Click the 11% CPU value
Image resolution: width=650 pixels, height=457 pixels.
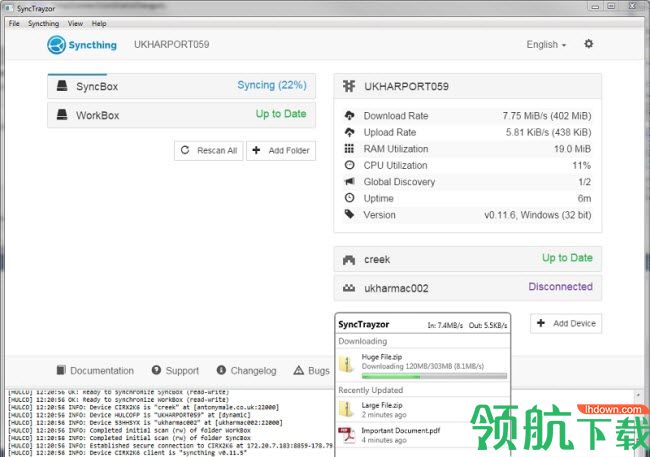(x=582, y=165)
